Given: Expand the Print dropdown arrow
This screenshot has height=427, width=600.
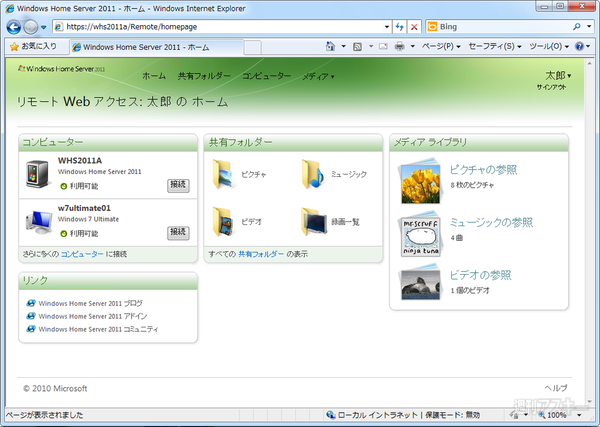Looking at the screenshot, I should pyautogui.click(x=412, y=46).
